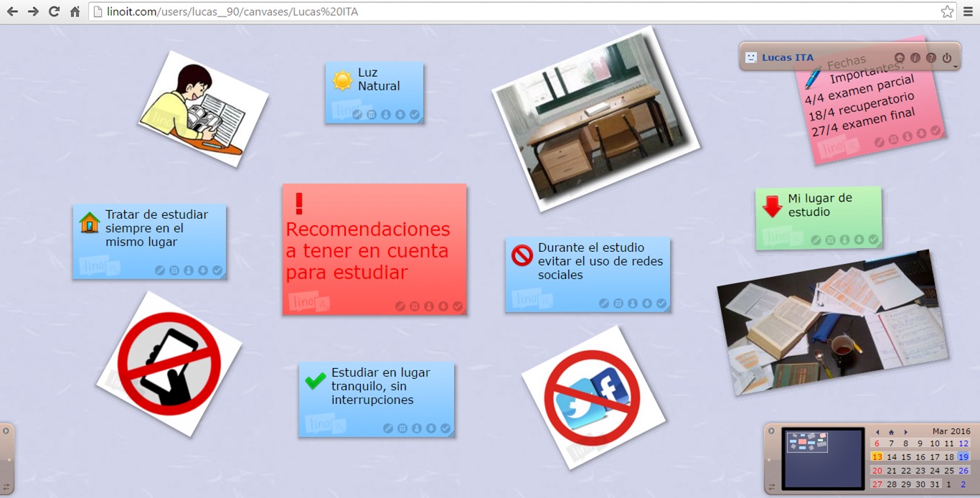Image resolution: width=980 pixels, height=498 pixels.
Task: Go to the previous month in the calendar
Action: [877, 432]
